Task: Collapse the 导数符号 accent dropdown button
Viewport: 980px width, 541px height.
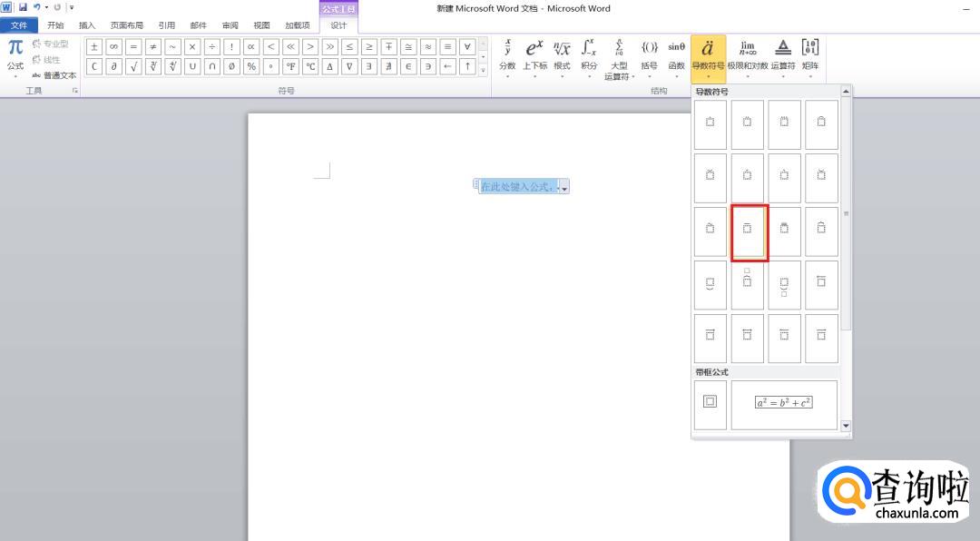Action: click(x=708, y=59)
